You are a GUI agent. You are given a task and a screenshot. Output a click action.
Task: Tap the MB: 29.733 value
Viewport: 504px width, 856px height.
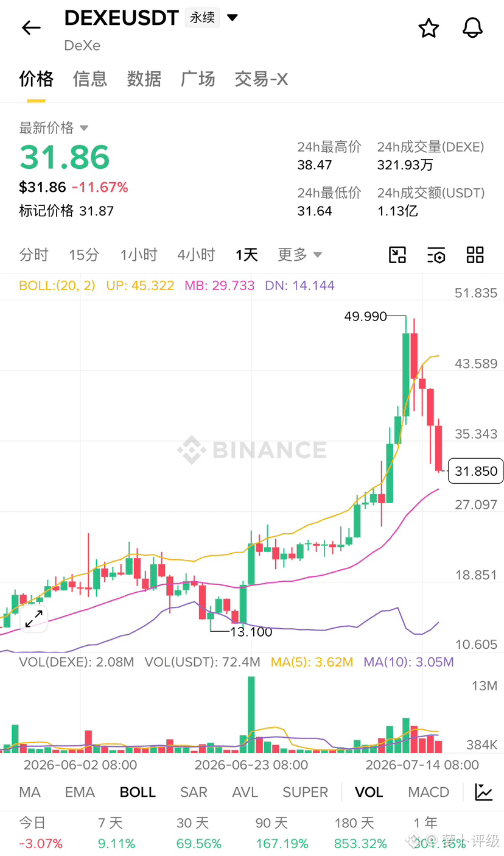220,285
